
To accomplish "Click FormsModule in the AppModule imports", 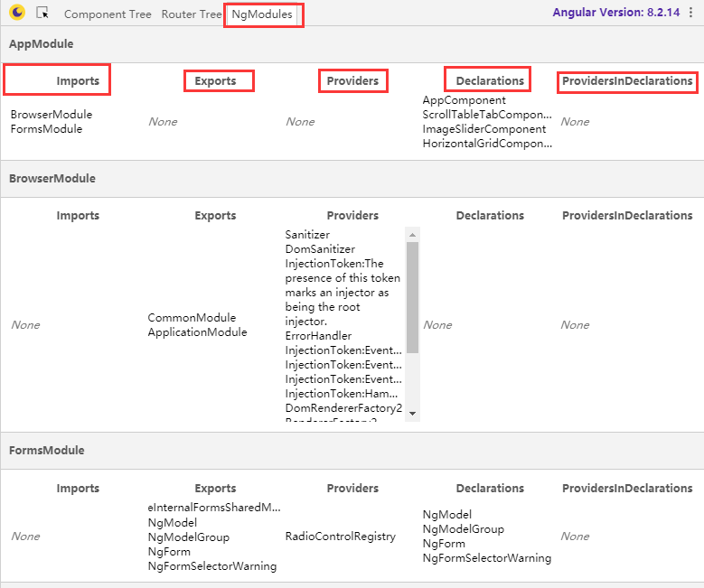I will (x=46, y=129).
